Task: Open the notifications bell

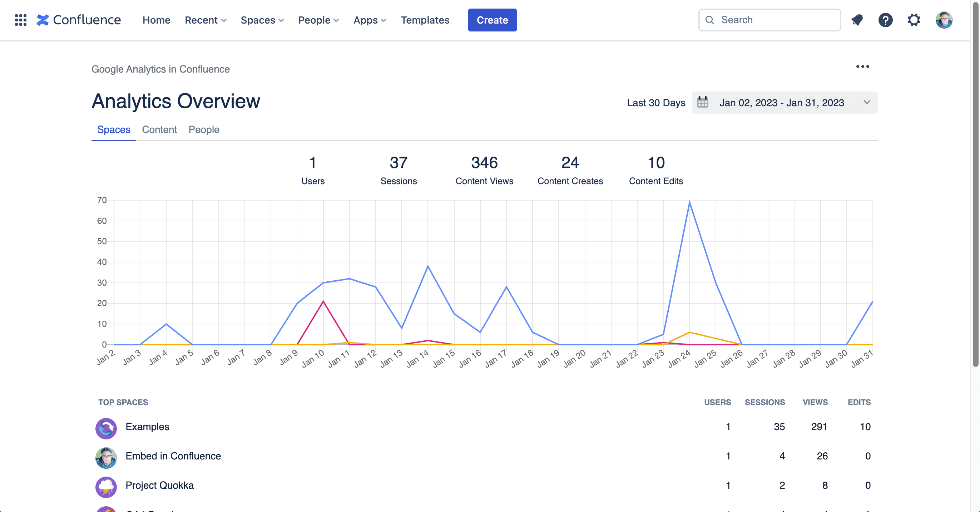Action: click(857, 20)
